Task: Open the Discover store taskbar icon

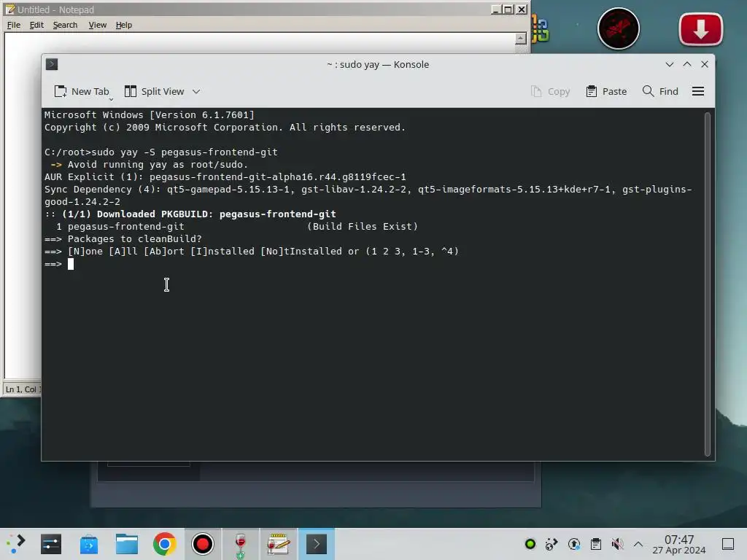Action: (x=88, y=544)
